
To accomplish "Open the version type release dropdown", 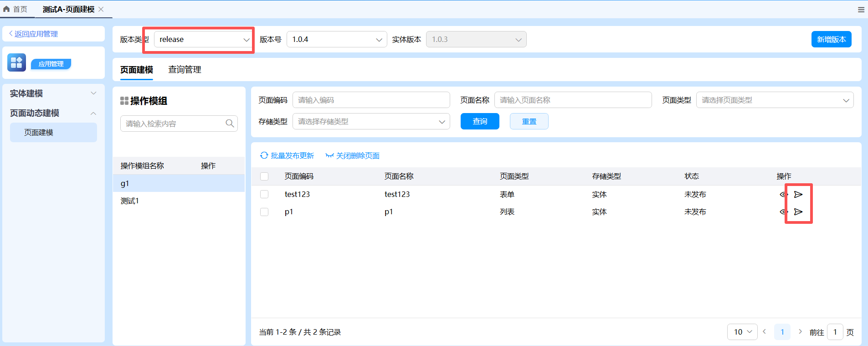I will [204, 40].
